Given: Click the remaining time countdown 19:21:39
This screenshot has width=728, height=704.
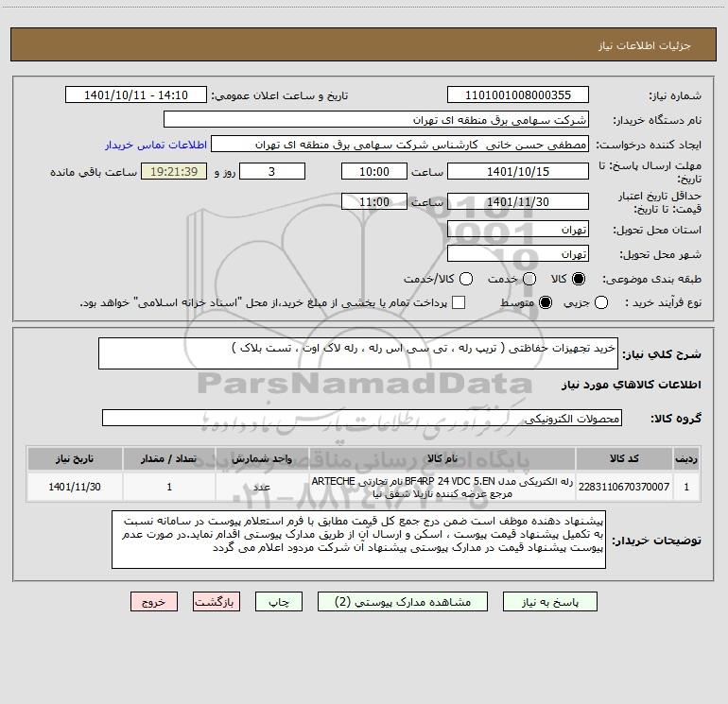Looking at the screenshot, I should (174, 171).
